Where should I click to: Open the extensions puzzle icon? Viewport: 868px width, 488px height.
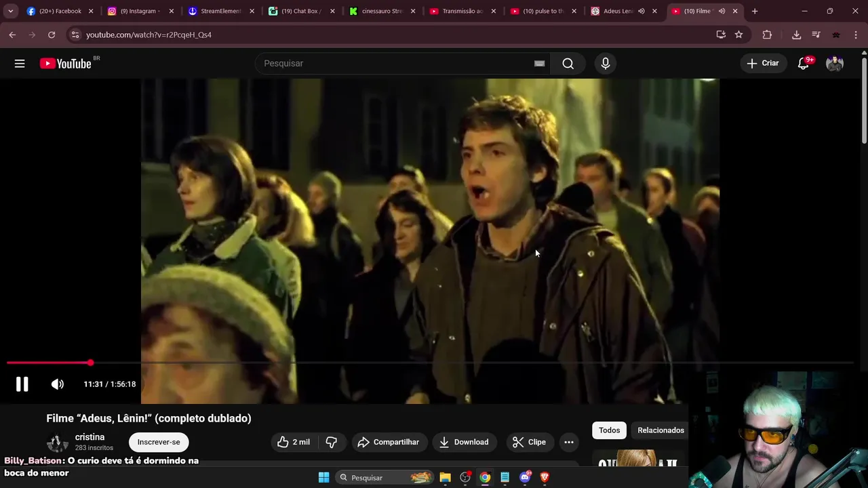[767, 35]
